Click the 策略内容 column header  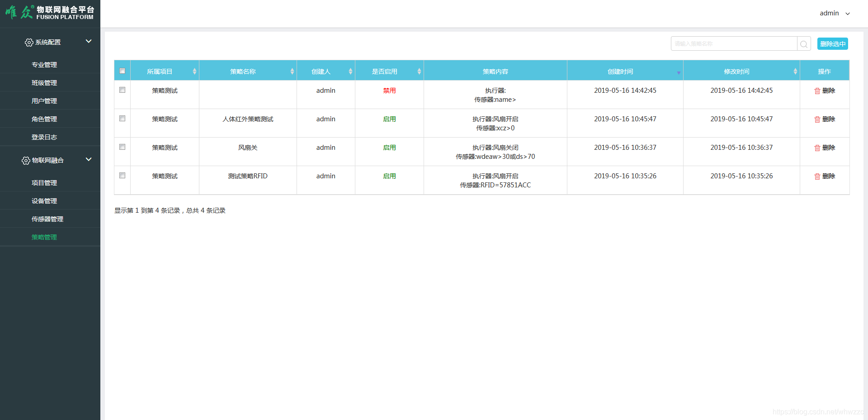(495, 72)
